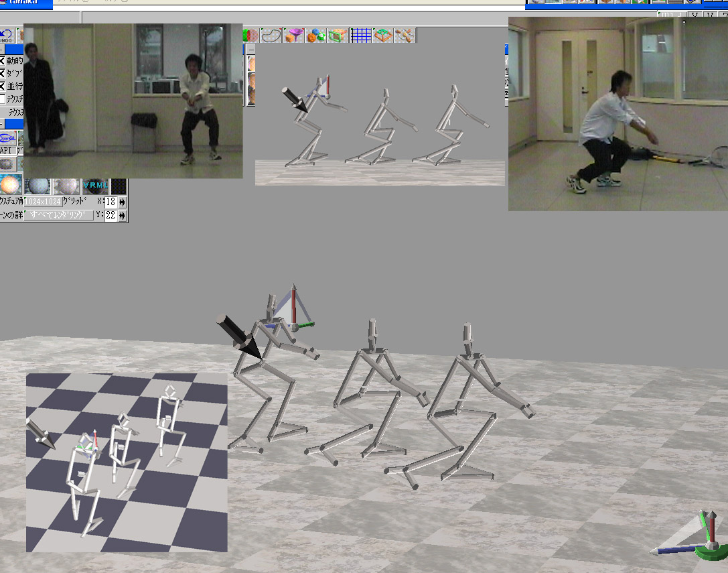
Task: Open the すべてレンダリング dropdown
Action: [x=58, y=214]
